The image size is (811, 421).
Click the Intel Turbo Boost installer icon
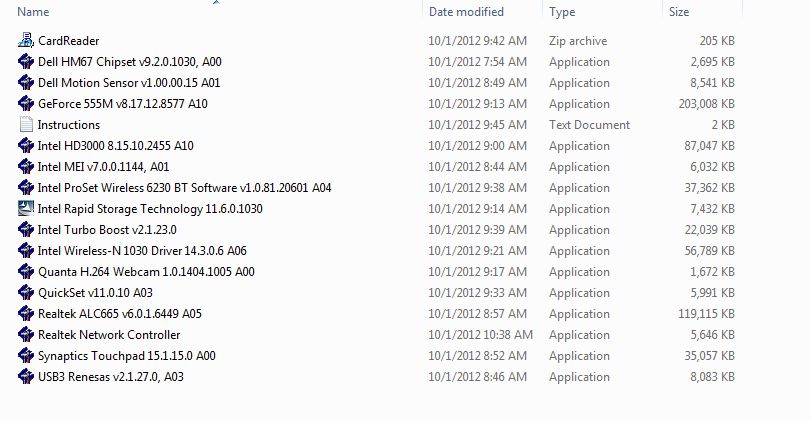click(26, 230)
